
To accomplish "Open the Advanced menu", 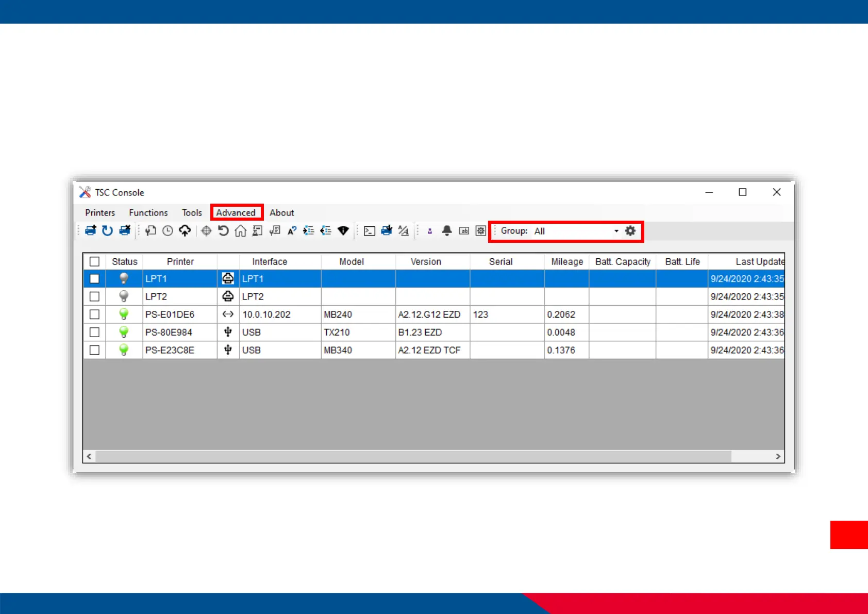I will pos(236,212).
